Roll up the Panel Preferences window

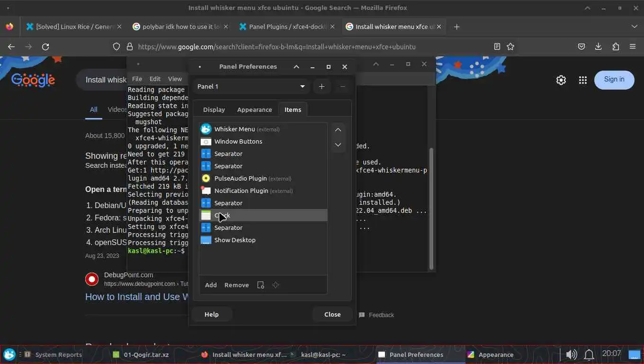[296, 67]
